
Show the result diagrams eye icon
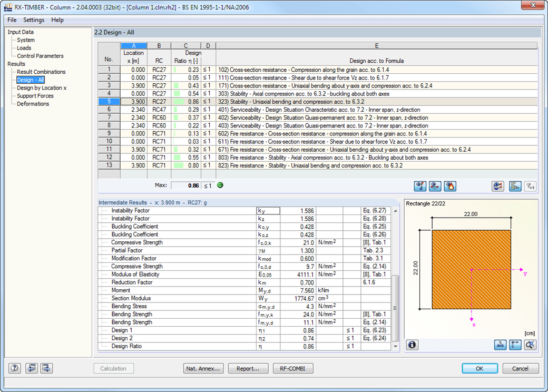point(420,185)
